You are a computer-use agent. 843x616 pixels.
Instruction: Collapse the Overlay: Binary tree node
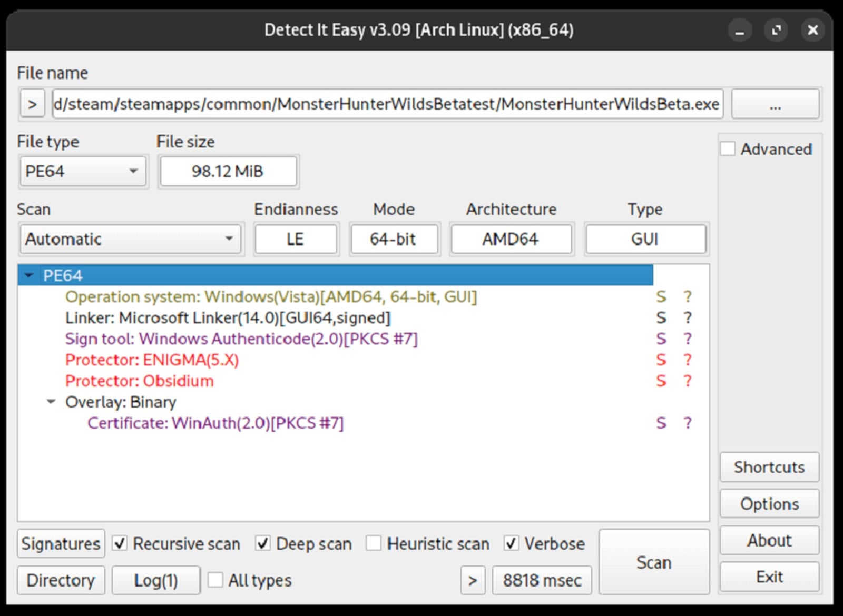click(51, 402)
